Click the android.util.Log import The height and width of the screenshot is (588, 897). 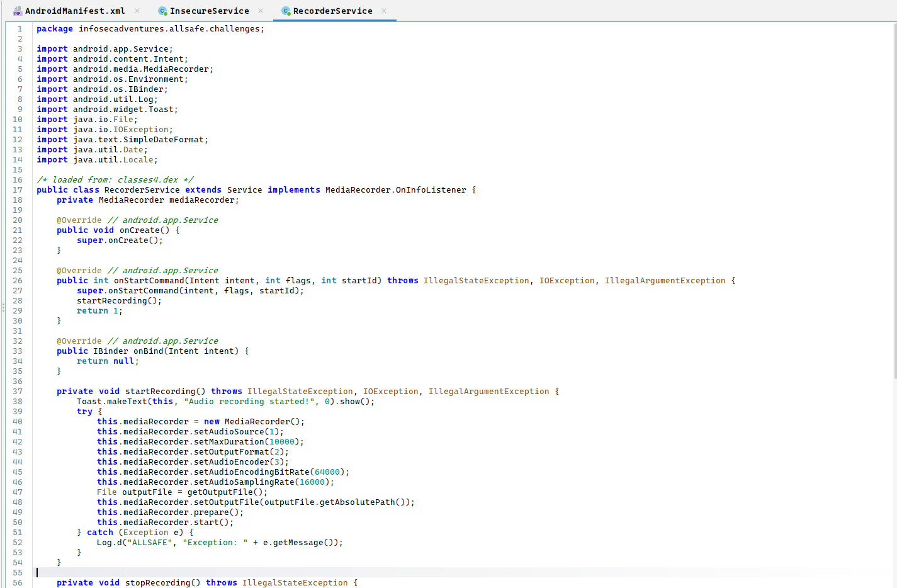(113, 99)
